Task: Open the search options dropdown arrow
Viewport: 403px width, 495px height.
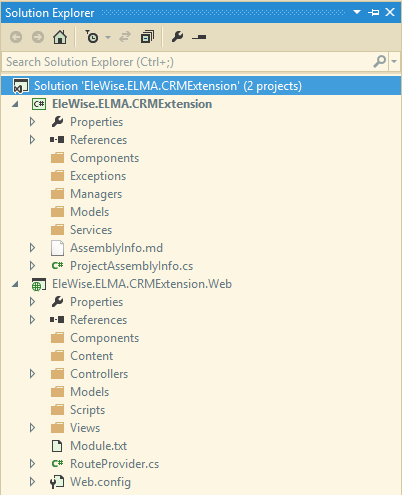Action: coord(394,62)
